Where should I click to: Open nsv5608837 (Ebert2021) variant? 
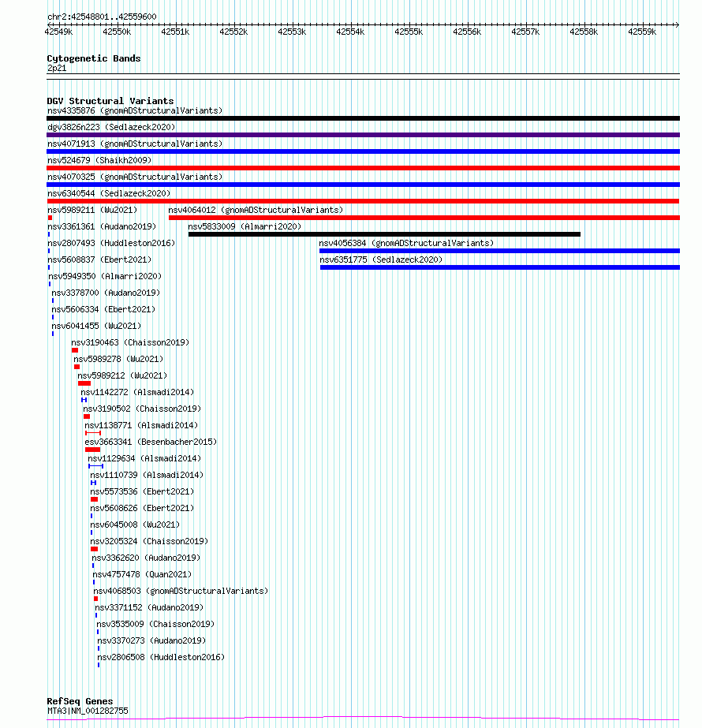coord(99,259)
